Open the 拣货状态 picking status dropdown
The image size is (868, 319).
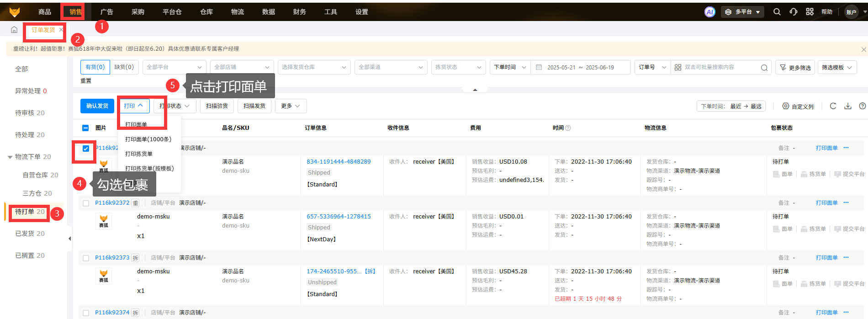tap(458, 67)
